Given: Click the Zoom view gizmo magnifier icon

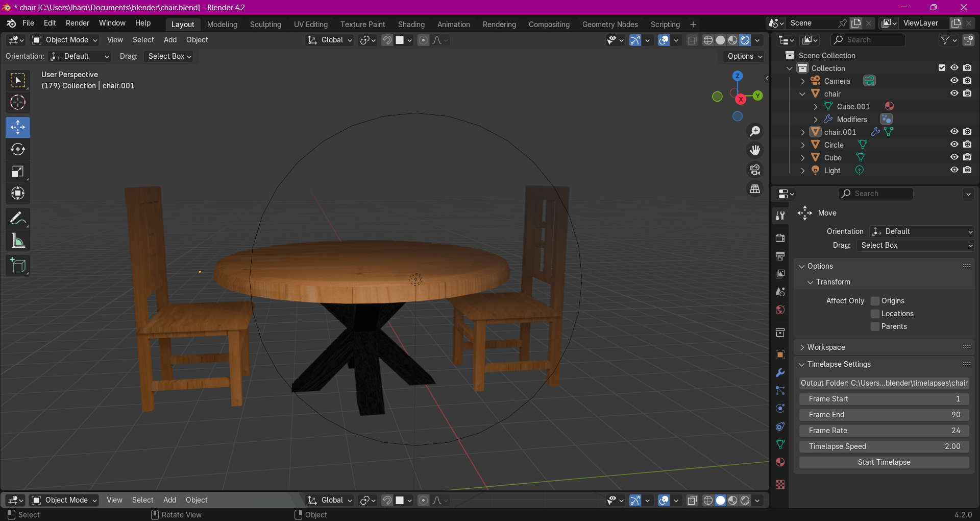Looking at the screenshot, I should (755, 131).
